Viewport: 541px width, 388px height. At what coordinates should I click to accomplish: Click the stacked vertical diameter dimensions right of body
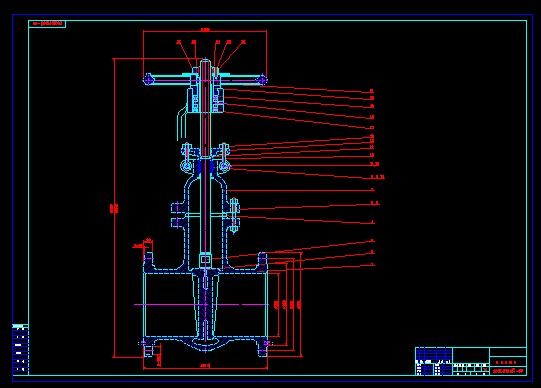pyautogui.click(x=287, y=305)
